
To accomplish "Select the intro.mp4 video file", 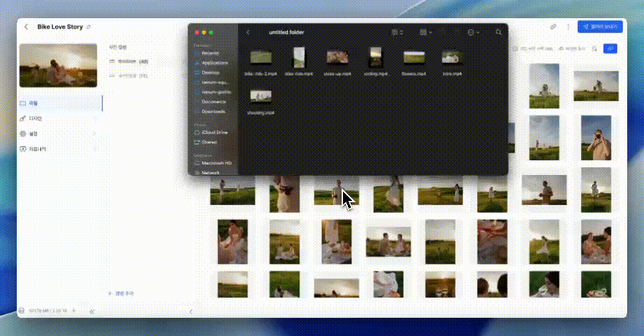I will click(x=451, y=59).
